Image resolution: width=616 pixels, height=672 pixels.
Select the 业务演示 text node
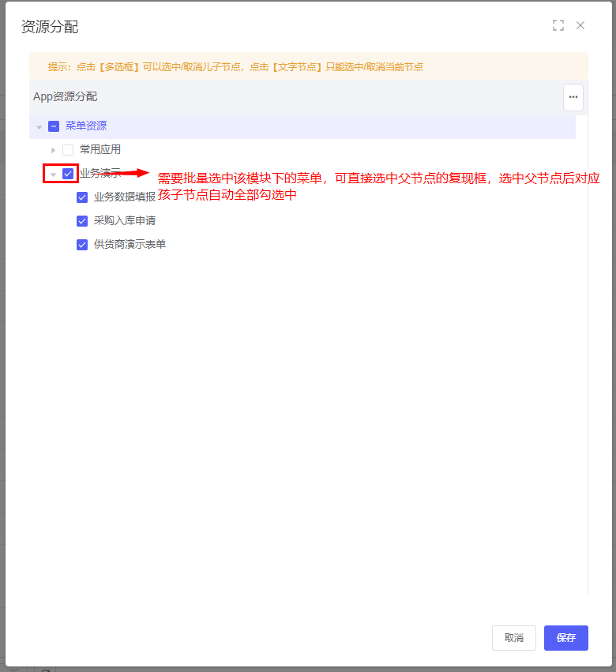100,173
